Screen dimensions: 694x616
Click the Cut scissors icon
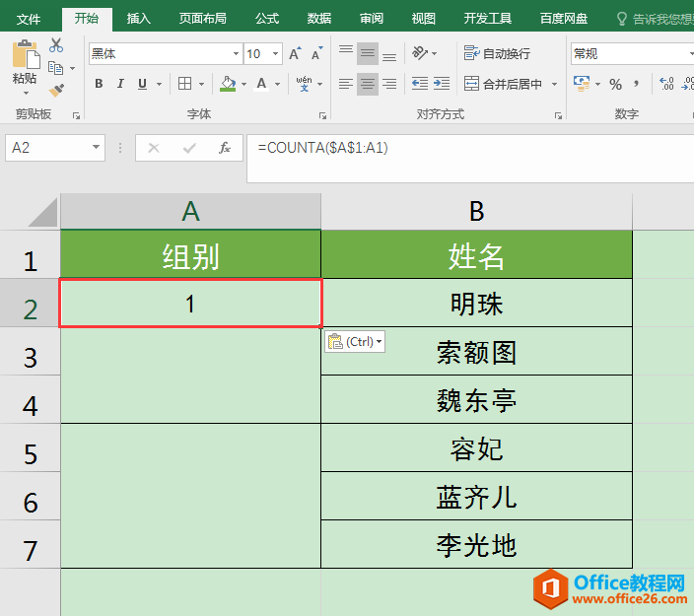(x=56, y=45)
